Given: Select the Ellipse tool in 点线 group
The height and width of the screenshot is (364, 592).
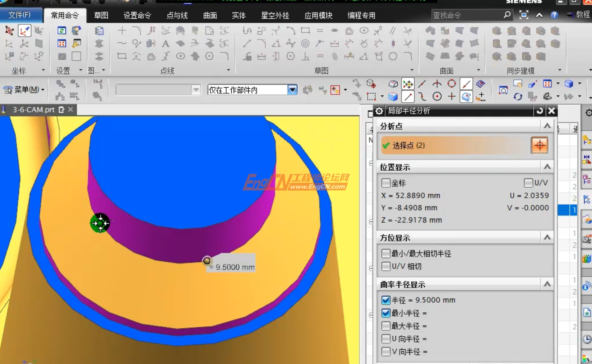Looking at the screenshot, I should [x=181, y=56].
